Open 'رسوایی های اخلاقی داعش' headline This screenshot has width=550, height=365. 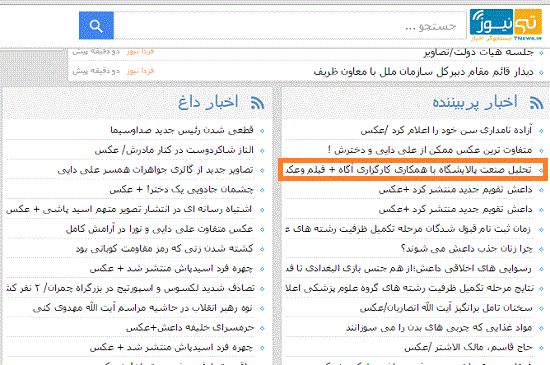click(409, 269)
